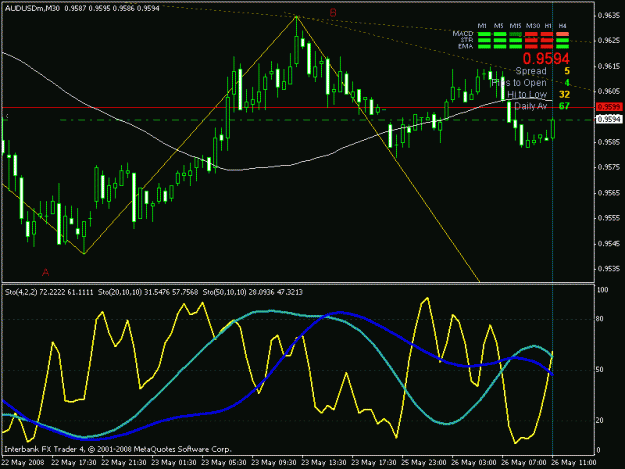This screenshot has width=625, height=469.
Task: Click the '25 May 23:00' time axis label
Action: coord(424,463)
